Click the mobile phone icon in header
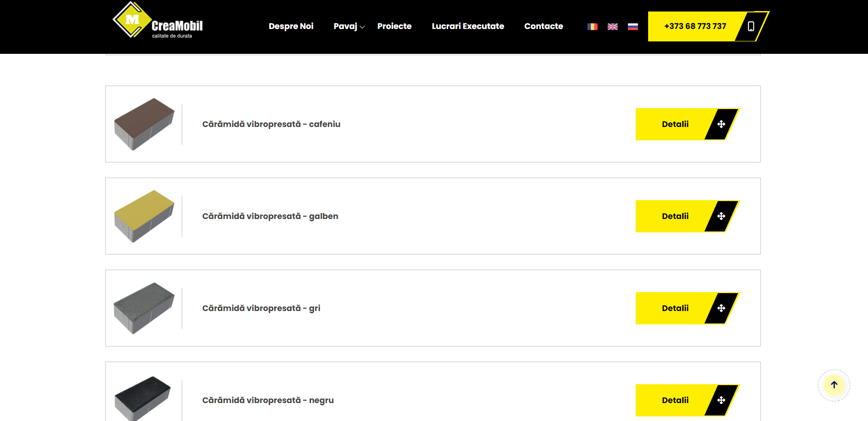Viewport: 868px width, 421px height. point(751,27)
